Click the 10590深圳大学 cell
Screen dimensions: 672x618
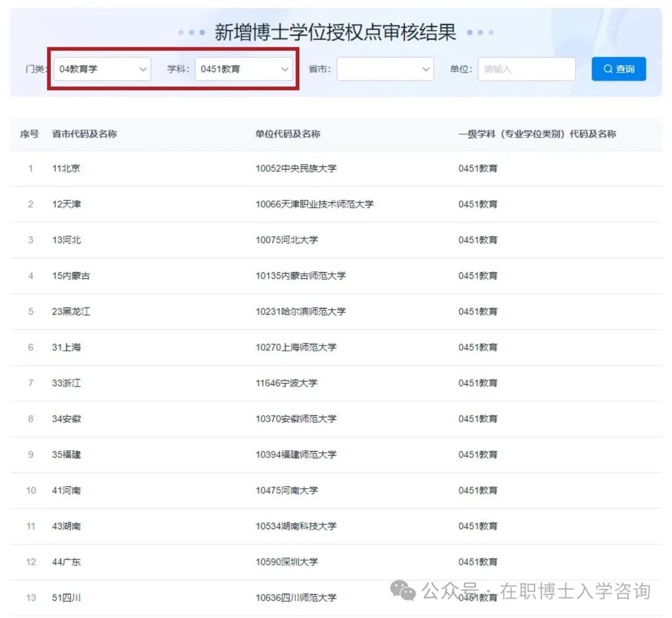[x=286, y=562]
